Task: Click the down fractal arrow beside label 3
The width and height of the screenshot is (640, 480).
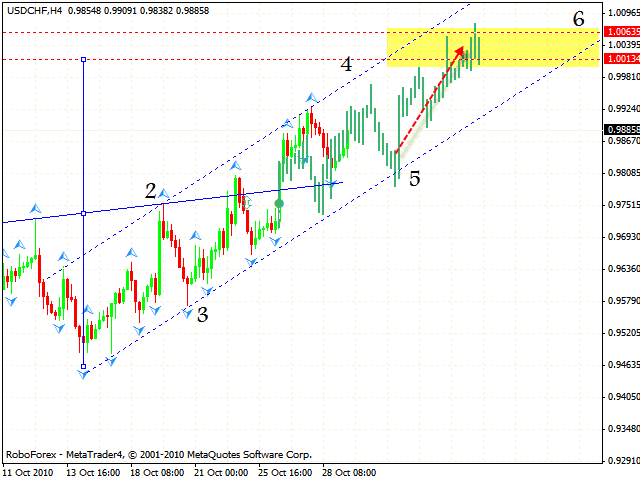Action: point(187,313)
